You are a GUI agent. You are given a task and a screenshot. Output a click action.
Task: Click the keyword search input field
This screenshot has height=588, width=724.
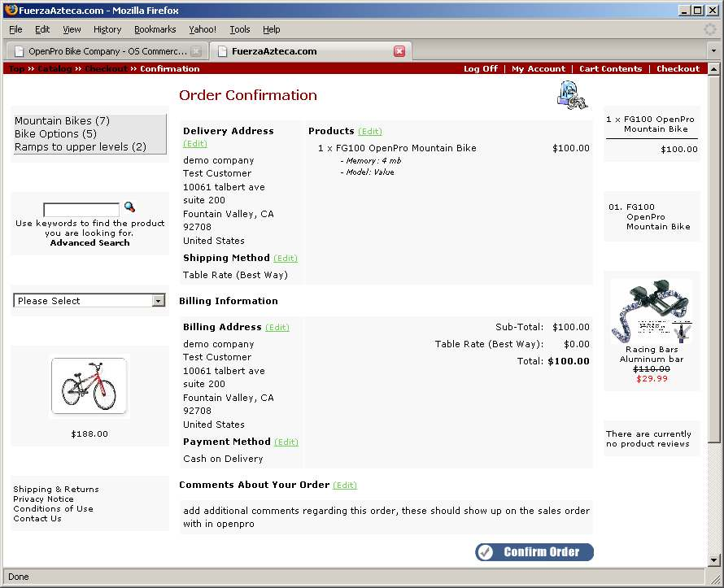81,210
